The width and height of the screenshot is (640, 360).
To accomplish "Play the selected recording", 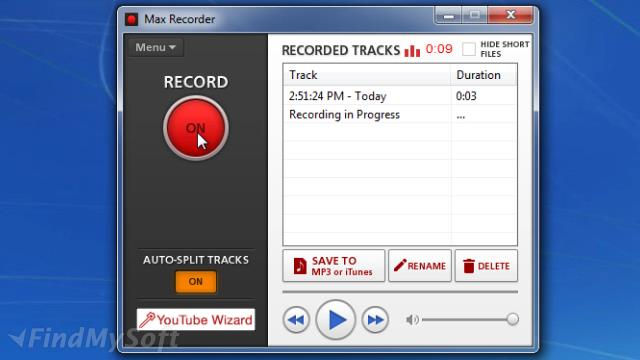I will click(336, 320).
